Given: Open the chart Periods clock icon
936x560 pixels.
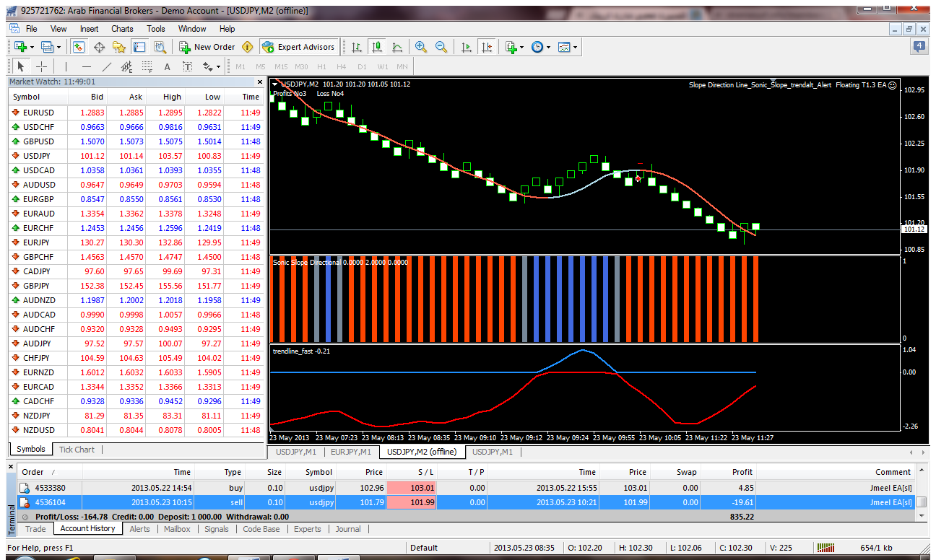Looking at the screenshot, I should [x=537, y=47].
